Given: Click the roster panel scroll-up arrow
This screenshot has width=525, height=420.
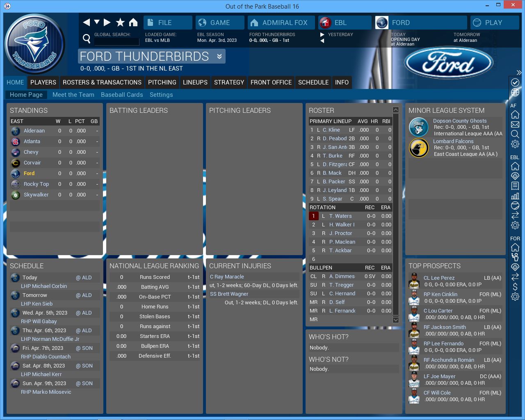Looking at the screenshot, I should 396,110.
